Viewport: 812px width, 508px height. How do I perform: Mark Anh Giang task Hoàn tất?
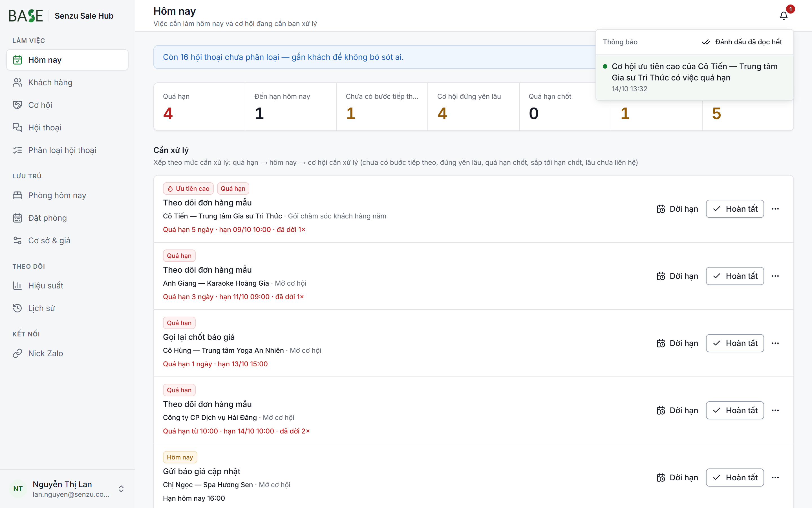(x=735, y=276)
